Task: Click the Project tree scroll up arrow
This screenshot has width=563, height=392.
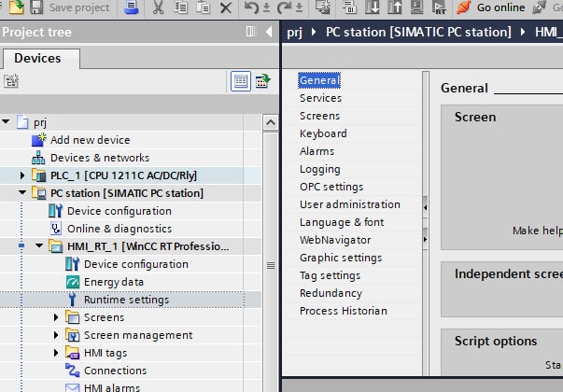Action: click(x=271, y=122)
